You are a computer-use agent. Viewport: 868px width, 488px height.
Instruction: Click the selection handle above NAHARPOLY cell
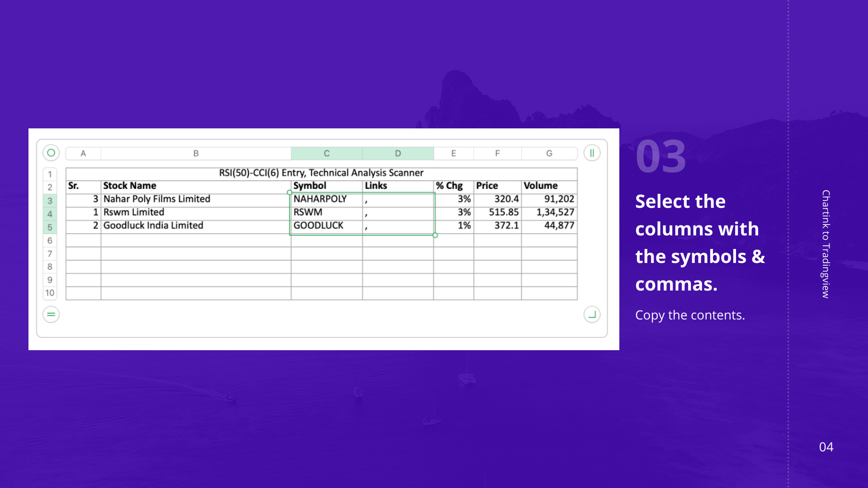(x=290, y=192)
